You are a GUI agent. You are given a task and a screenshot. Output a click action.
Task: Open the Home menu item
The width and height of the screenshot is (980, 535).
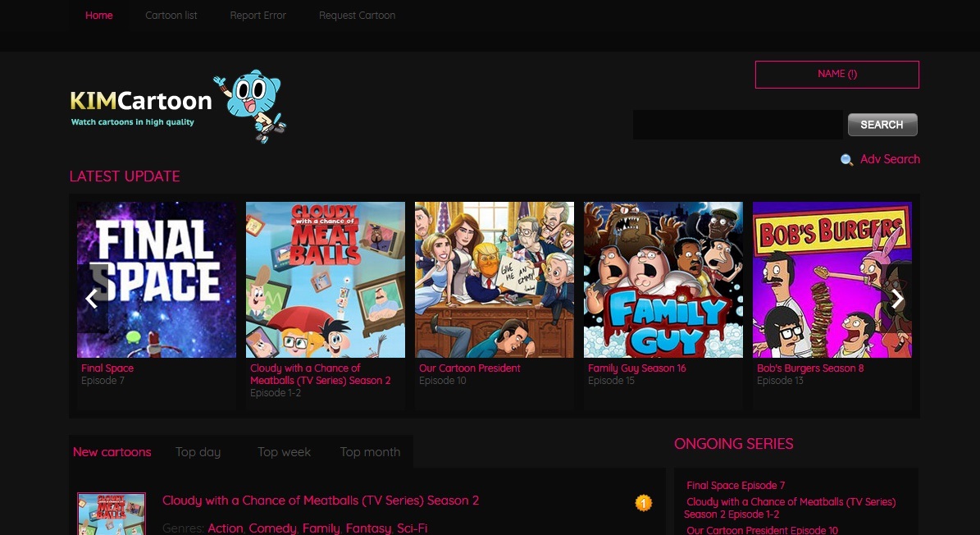click(x=98, y=15)
